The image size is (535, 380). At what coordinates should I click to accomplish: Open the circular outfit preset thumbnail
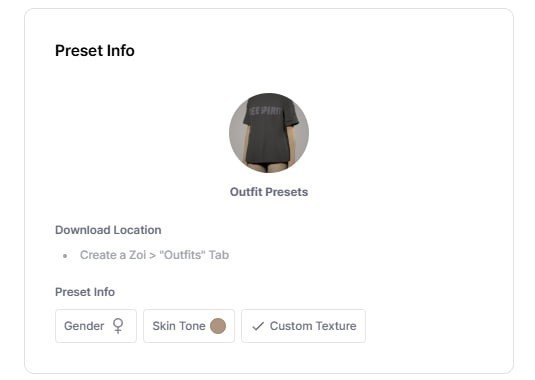[x=269, y=133]
